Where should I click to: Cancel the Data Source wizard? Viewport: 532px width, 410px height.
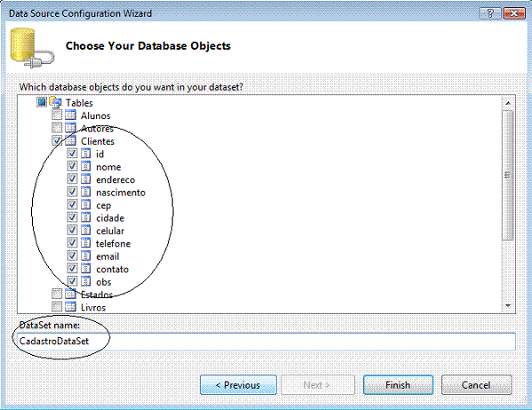[x=476, y=385]
